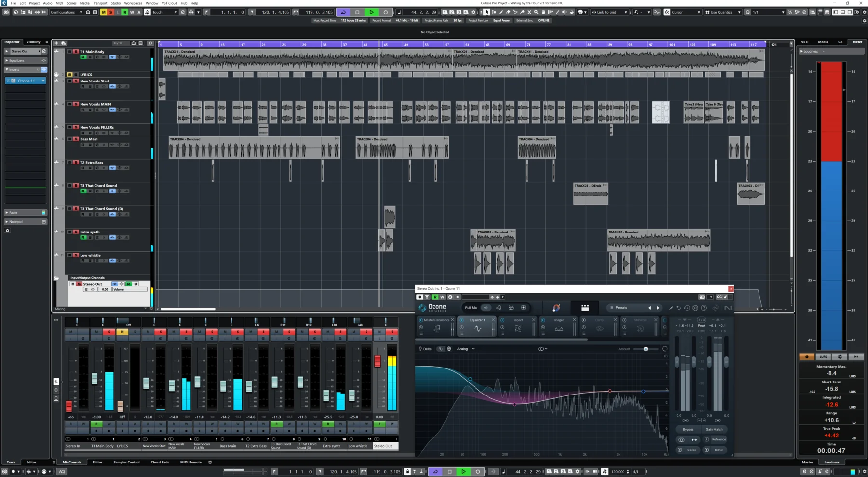Image resolution: width=868 pixels, height=477 pixels.
Task: Toggle the Equalizer 1 module power
Action: [461, 320]
